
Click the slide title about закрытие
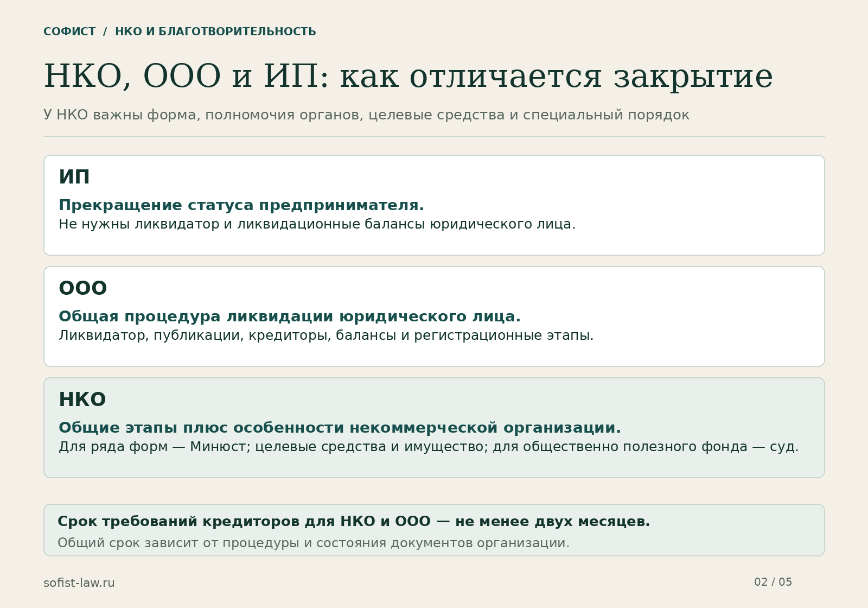[408, 76]
